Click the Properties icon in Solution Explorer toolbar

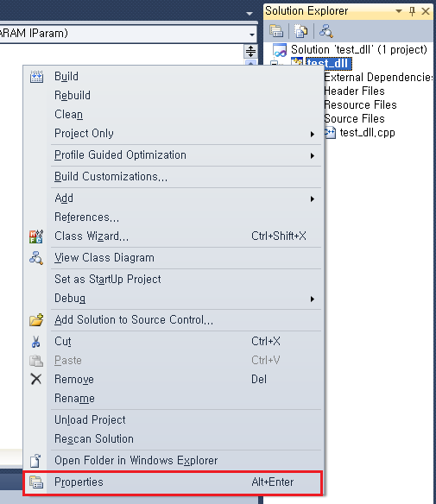point(276,31)
